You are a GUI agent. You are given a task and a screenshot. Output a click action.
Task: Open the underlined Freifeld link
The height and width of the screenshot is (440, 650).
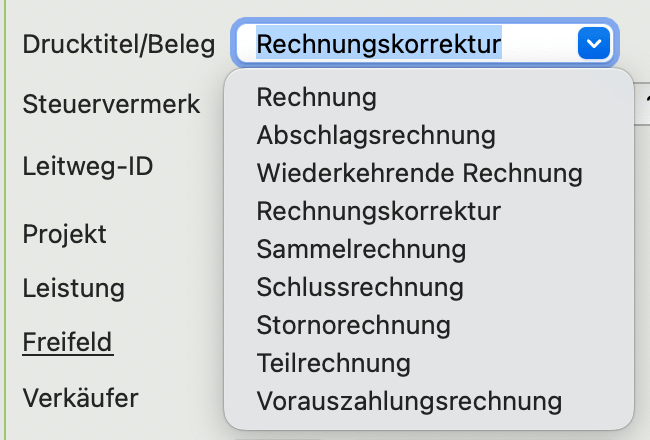point(68,343)
